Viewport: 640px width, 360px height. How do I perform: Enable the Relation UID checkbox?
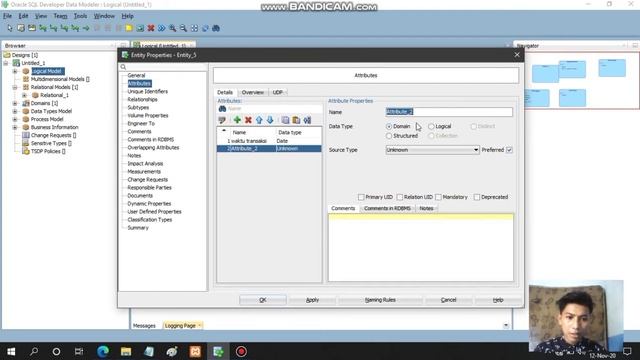coord(400,197)
